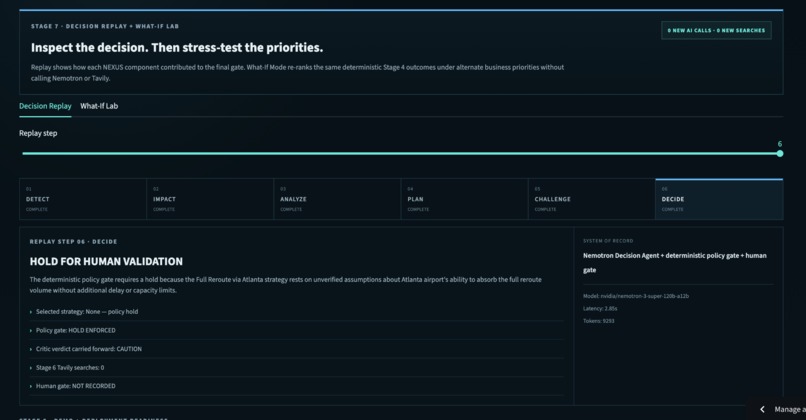Open the 02 IMPACT step card
Screen dimensions: 806x420
(210, 199)
